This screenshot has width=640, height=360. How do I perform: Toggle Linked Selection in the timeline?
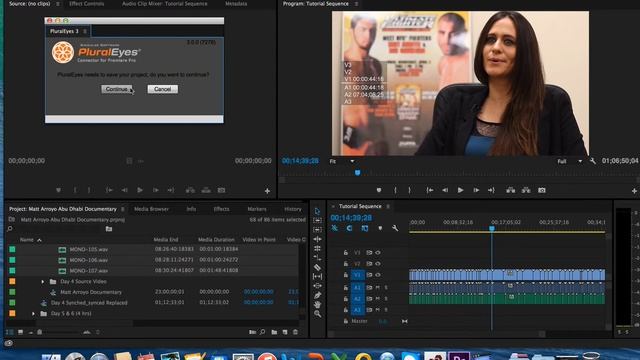coord(364,228)
